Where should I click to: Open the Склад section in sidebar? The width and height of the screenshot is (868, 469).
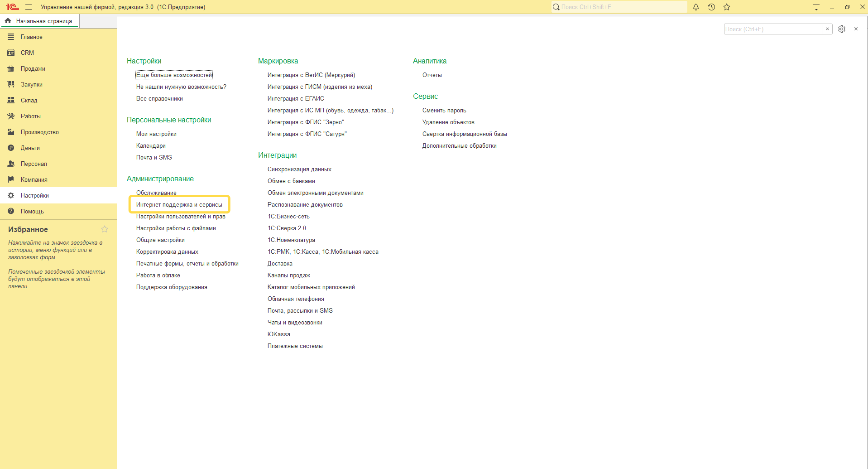pos(29,101)
